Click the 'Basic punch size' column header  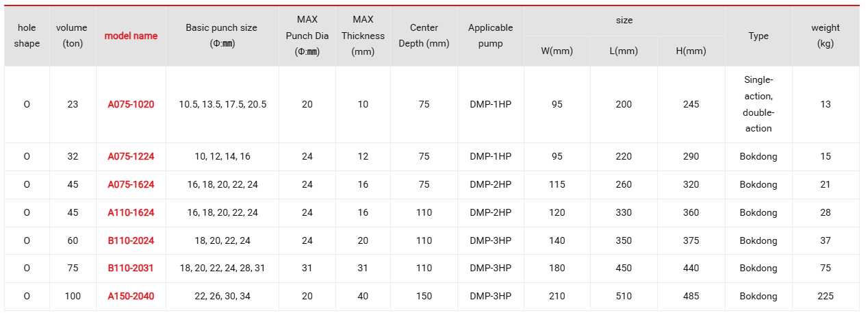(222, 36)
